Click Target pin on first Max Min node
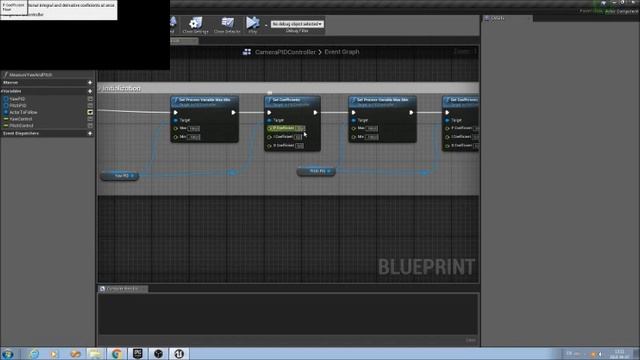640x360 pixels. [176, 120]
